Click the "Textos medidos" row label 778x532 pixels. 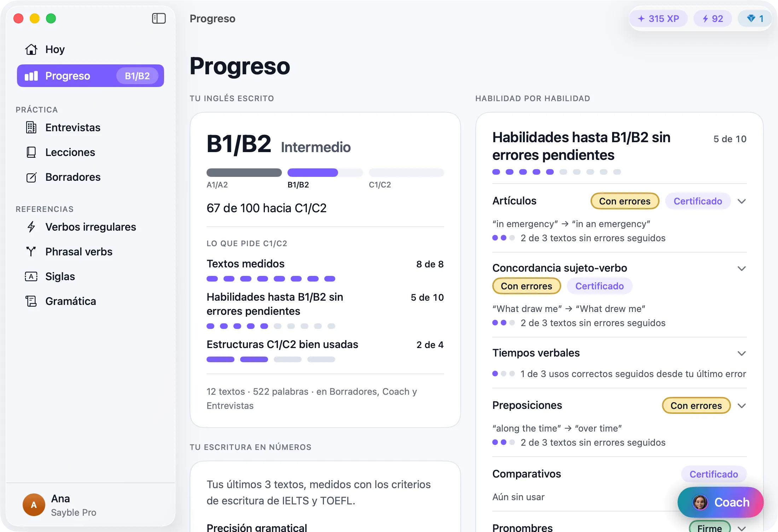(245, 264)
